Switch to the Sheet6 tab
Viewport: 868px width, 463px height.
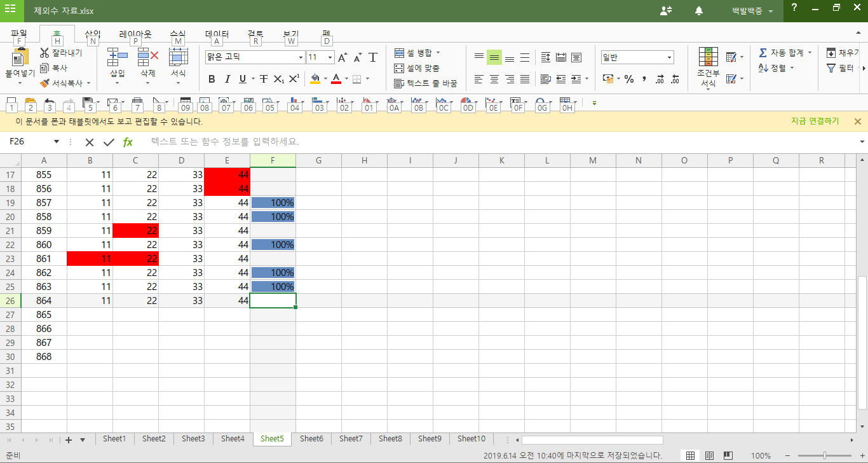click(311, 439)
